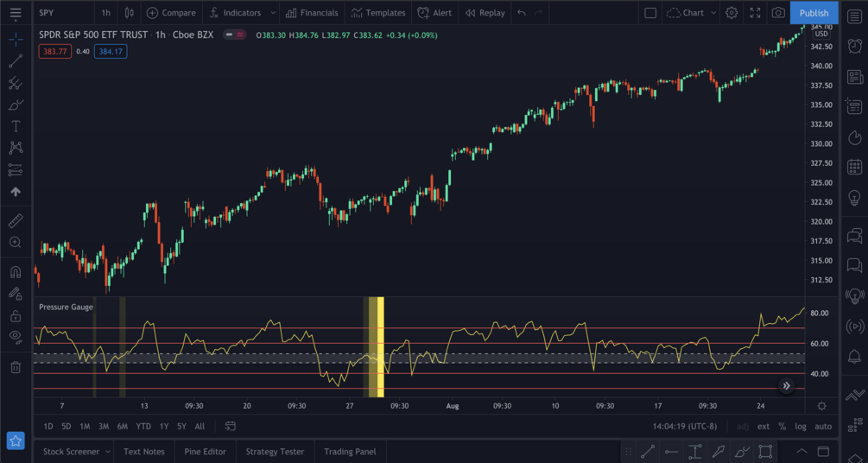Click the Compare symbol button
868x463 pixels.
pos(171,13)
